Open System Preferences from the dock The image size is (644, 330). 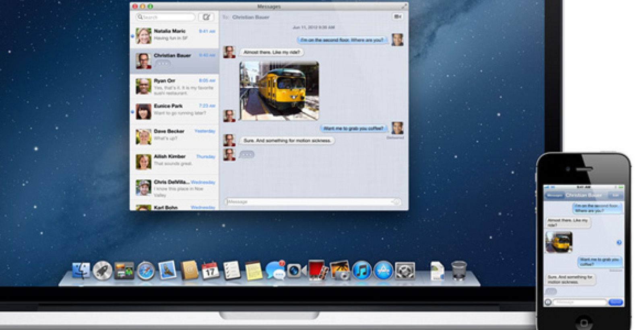405,271
